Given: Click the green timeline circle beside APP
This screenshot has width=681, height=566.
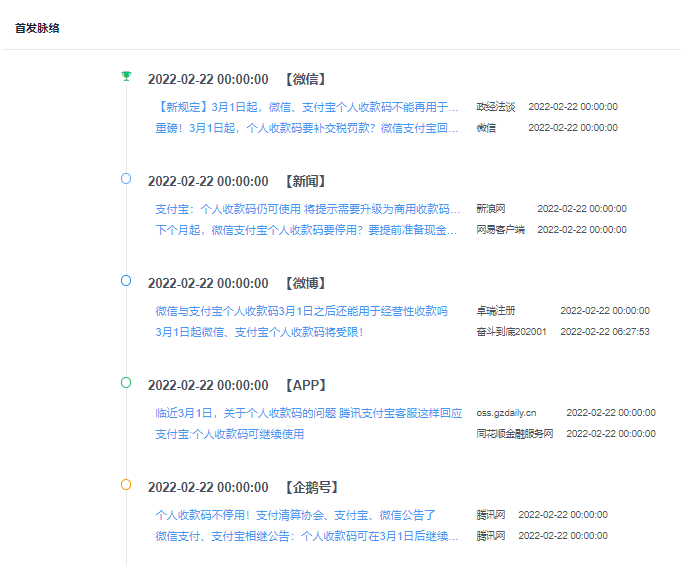Looking at the screenshot, I should [x=126, y=382].
